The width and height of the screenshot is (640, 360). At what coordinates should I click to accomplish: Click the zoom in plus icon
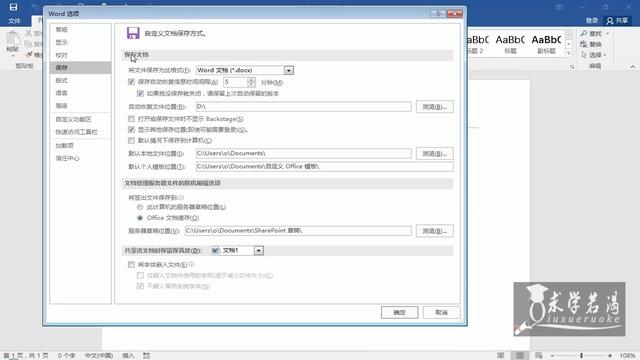tap(610, 356)
